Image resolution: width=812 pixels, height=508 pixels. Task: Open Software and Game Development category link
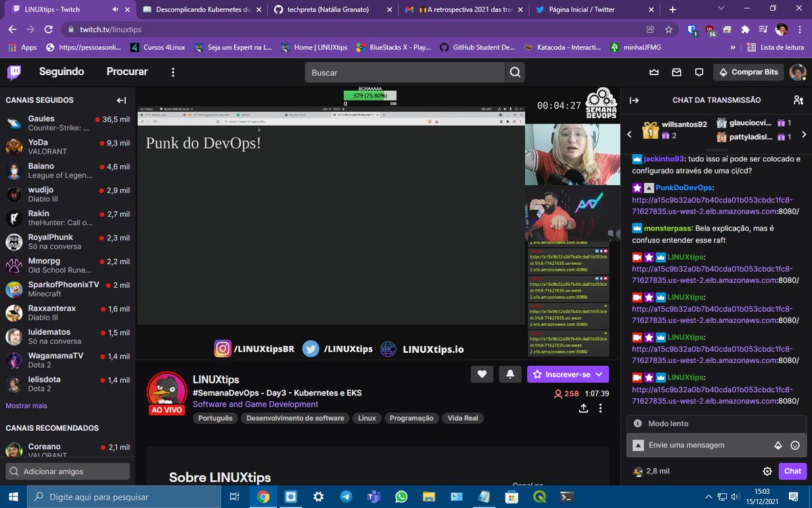pyautogui.click(x=255, y=404)
